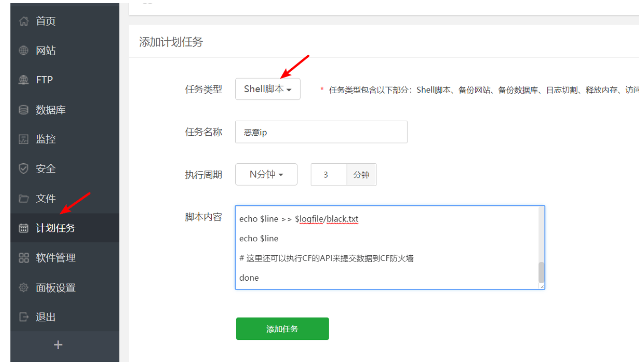Click the grid icon for 软件管理

[24, 258]
